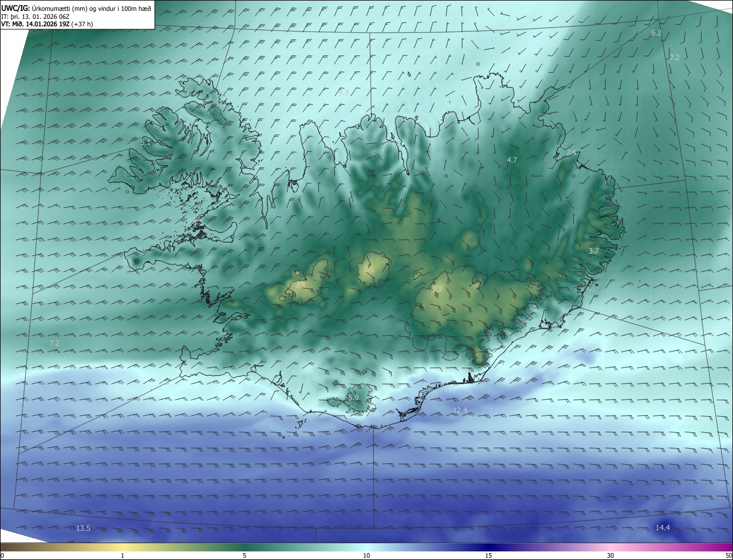
Task: Click the Hofsjökull glacier outline
Action: click(x=373, y=270)
